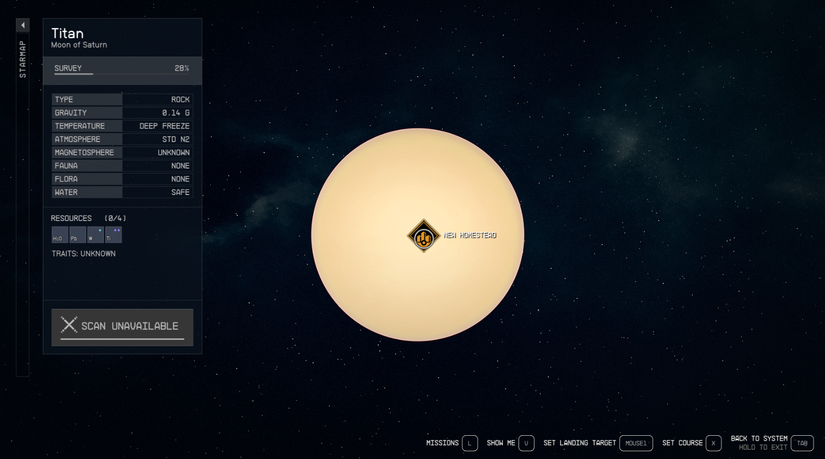Select the Atmosphere row in planet stats
825x459 pixels.
coord(121,139)
